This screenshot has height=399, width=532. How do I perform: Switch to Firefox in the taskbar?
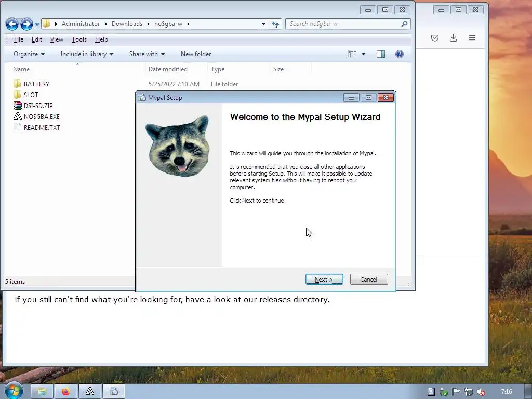[66, 392]
